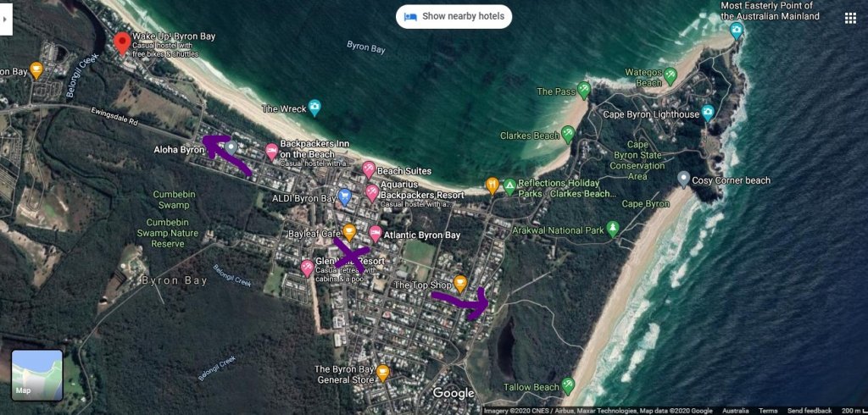This screenshot has height=415, width=868.
Task: Click Send feedback link
Action: 810,410
